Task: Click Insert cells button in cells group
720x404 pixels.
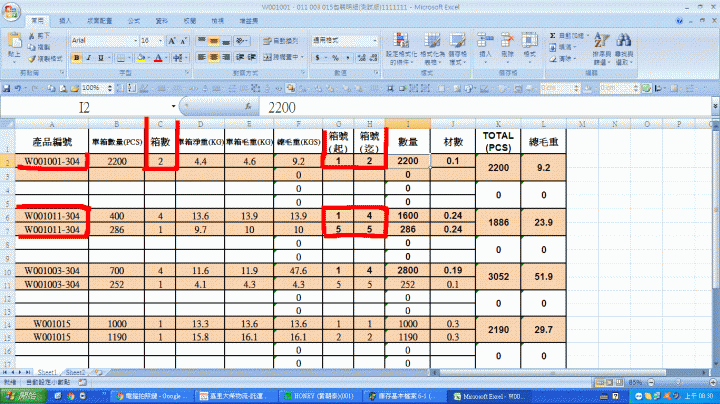Action: pos(485,49)
